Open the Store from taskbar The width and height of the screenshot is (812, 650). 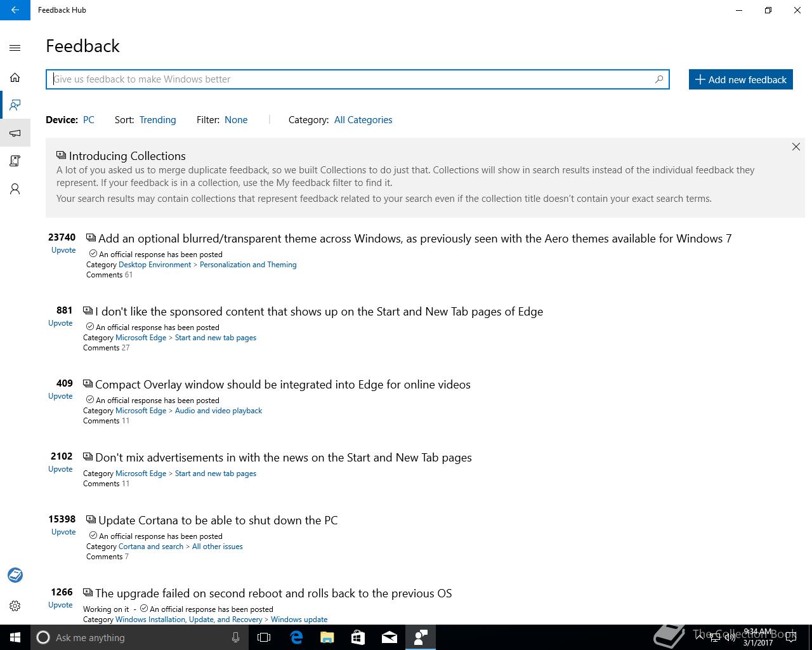358,637
